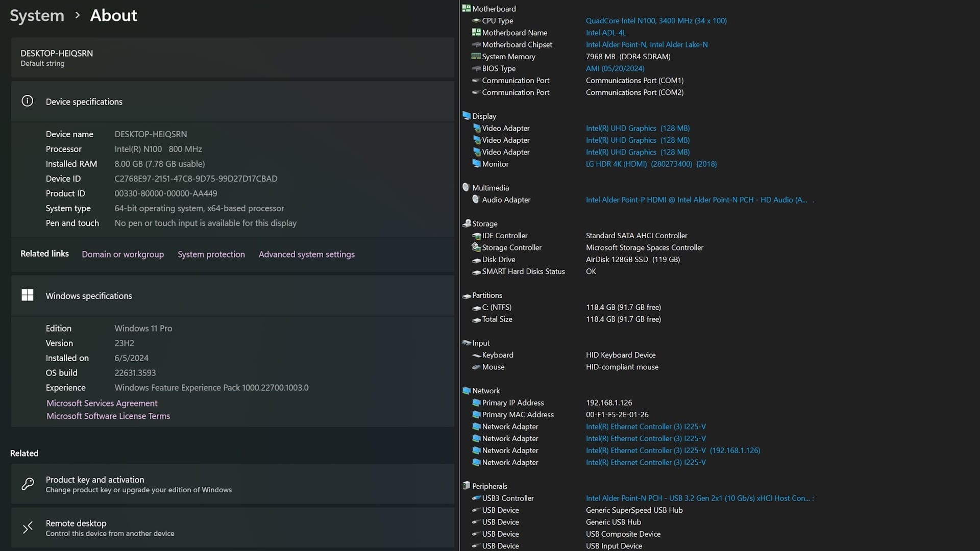The height and width of the screenshot is (551, 980).
Task: Click the Storage category icon
Action: [x=466, y=223]
